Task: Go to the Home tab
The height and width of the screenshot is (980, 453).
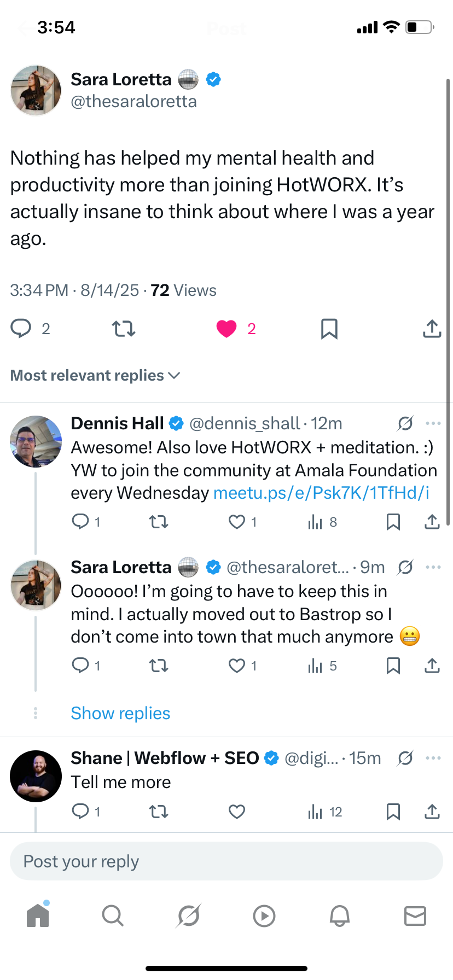Action: point(38,915)
